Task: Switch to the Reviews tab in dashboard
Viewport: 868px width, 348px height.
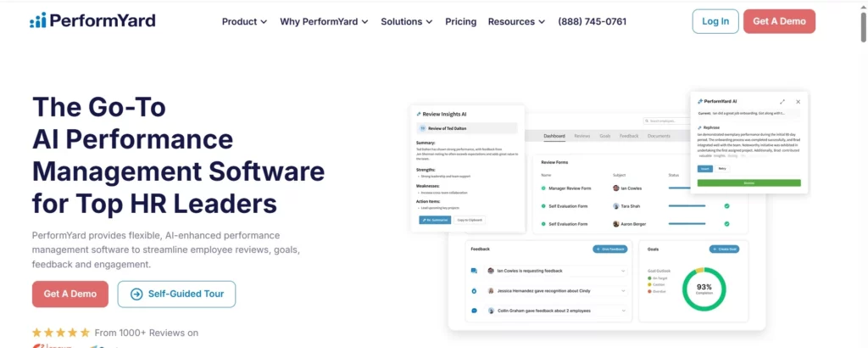Action: (x=581, y=136)
